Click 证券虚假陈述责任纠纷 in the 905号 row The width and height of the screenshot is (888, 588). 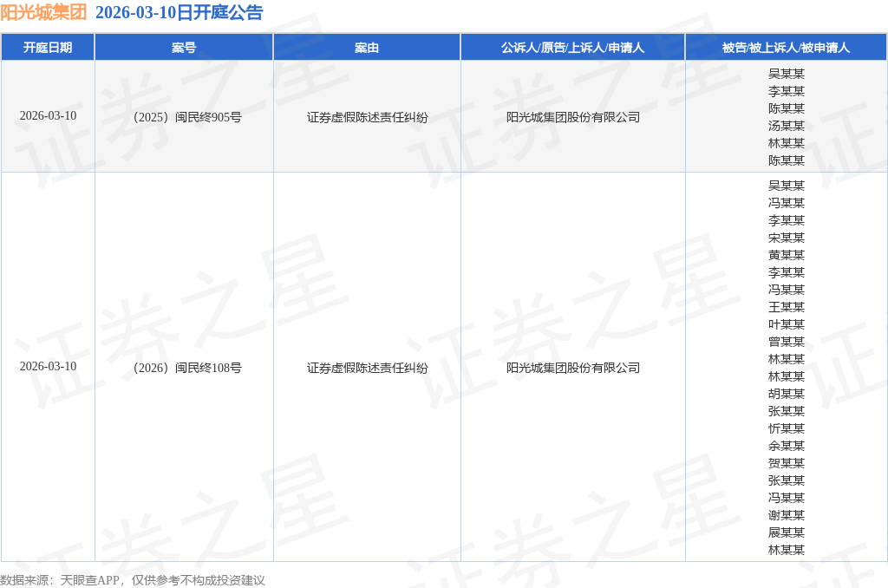367,117
